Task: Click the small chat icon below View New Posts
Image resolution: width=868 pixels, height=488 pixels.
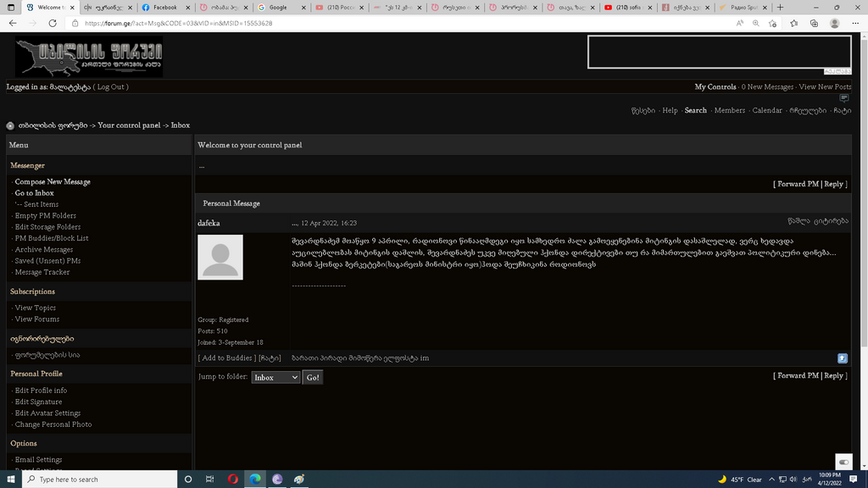Action: [843, 98]
